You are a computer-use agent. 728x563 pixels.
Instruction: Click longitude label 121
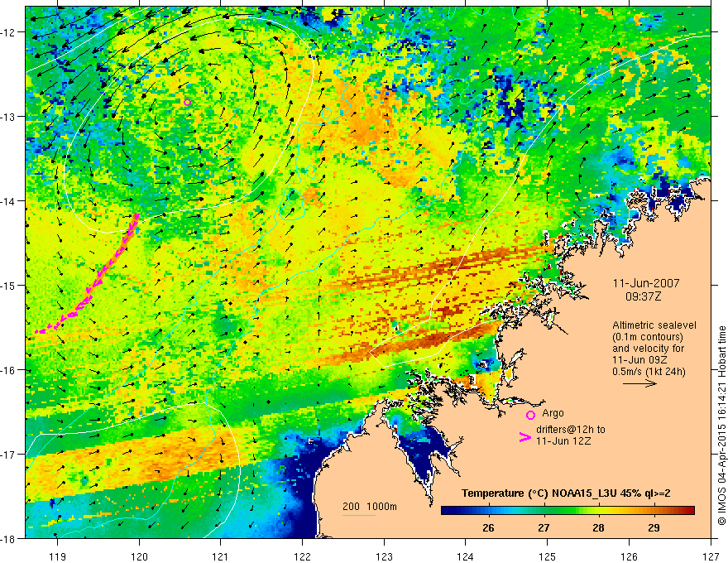[x=221, y=556]
